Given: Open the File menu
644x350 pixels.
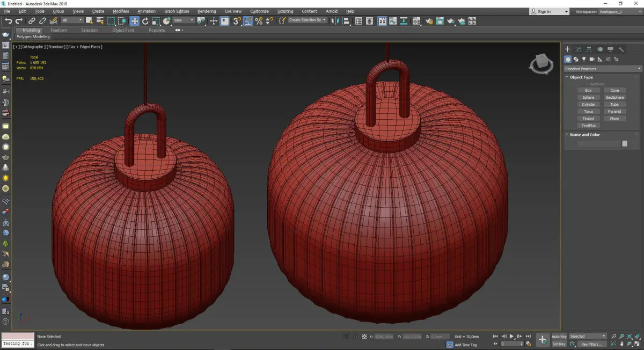Looking at the screenshot, I should [8, 11].
